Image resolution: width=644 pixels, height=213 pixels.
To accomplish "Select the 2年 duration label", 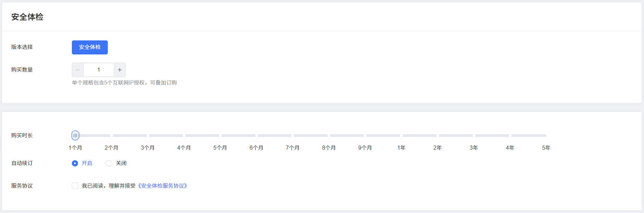I will 438,148.
